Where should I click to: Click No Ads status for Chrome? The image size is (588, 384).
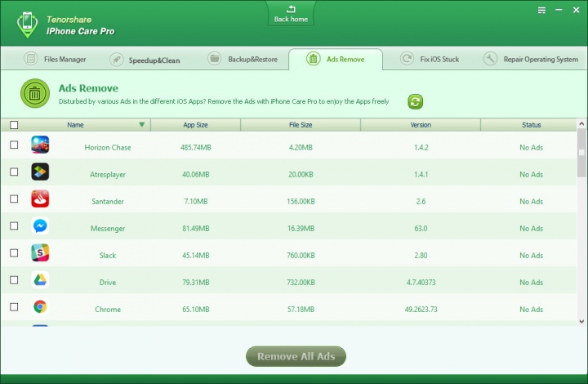[531, 310]
